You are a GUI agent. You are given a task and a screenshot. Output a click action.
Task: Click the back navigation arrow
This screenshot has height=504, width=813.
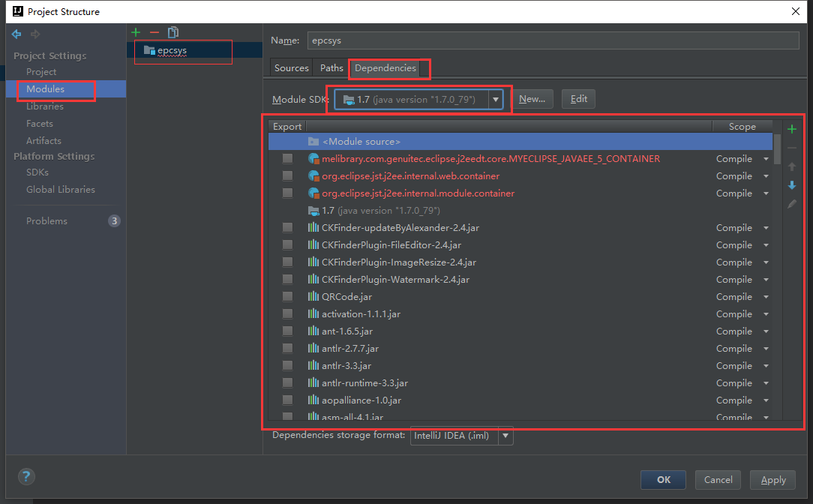16,34
